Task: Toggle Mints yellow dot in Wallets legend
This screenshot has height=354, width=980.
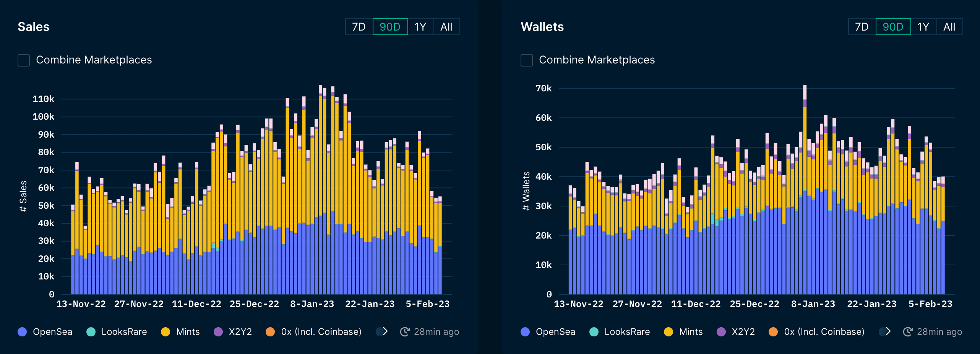Action: click(x=668, y=332)
